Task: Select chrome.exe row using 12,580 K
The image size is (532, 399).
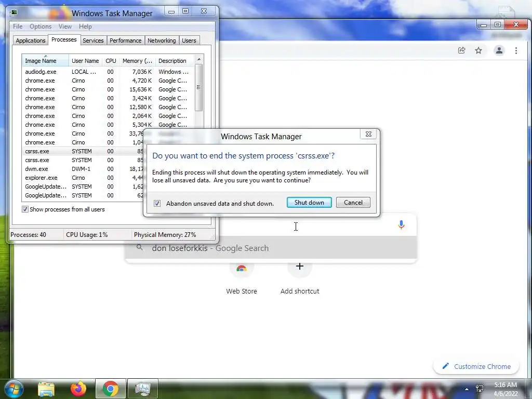Action: click(108, 107)
